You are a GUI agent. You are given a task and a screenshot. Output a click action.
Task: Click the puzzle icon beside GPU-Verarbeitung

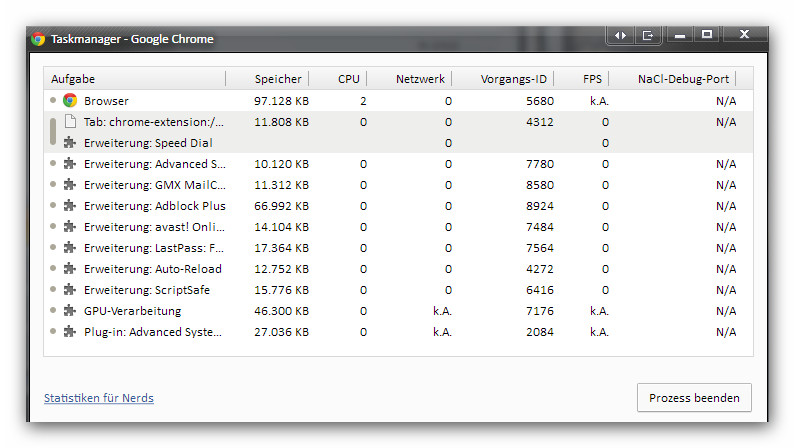pos(69,311)
